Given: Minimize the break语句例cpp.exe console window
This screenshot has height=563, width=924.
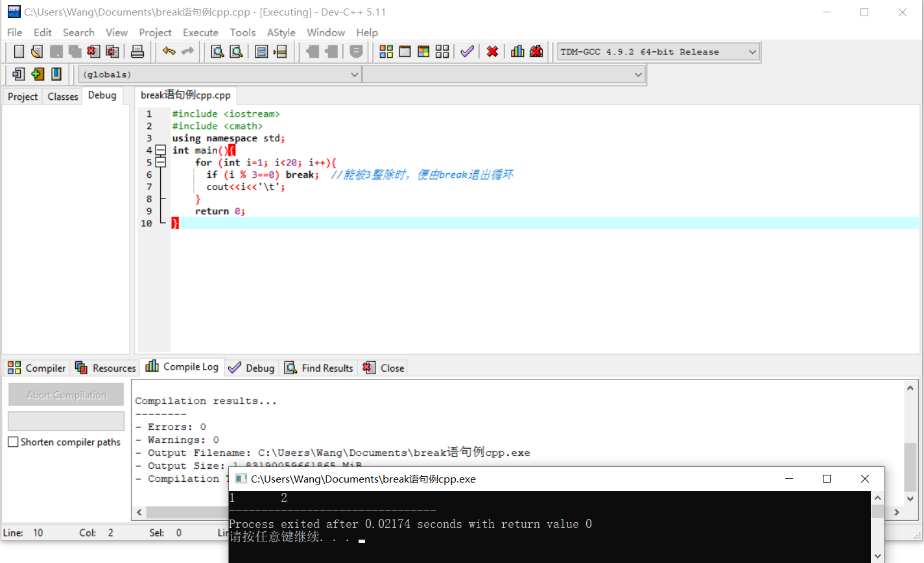Looking at the screenshot, I should point(789,479).
